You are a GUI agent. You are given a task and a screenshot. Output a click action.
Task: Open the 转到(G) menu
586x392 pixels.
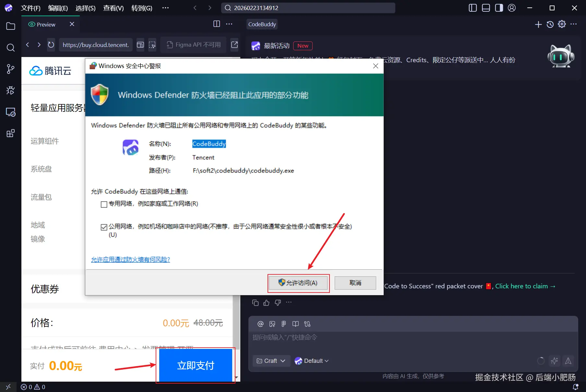[x=142, y=8]
